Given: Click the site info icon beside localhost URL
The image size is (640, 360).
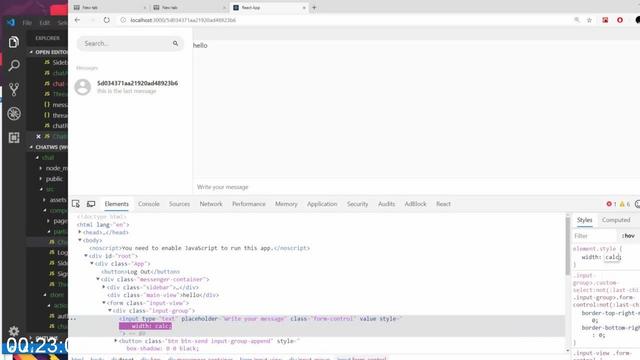Looking at the screenshot, I should (x=123, y=20).
